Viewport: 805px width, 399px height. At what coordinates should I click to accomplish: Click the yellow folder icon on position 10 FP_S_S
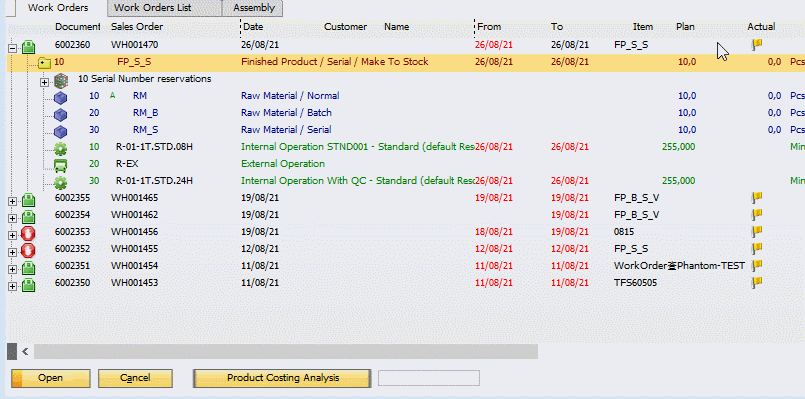[x=45, y=64]
